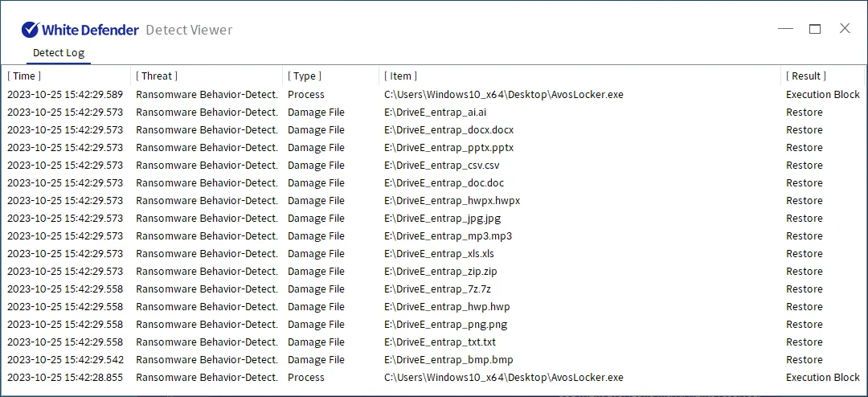Screen dimensions: 868x397
Task: Select the DriveE_entrap_bmp.bmp entry
Action: pos(448,360)
